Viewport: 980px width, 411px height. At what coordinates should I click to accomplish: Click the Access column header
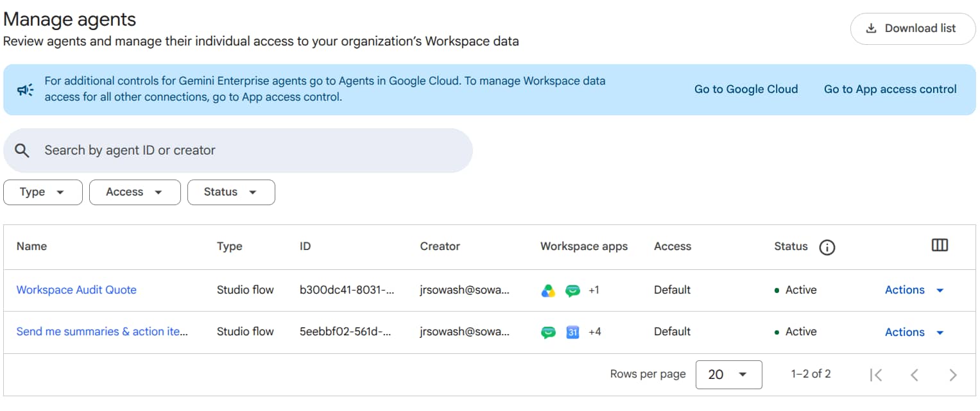(x=673, y=246)
